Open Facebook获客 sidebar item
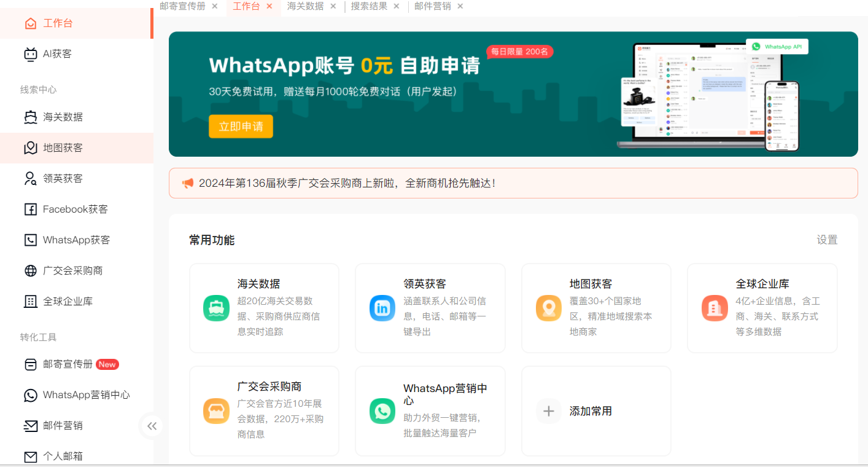The height and width of the screenshot is (467, 868). click(75, 210)
